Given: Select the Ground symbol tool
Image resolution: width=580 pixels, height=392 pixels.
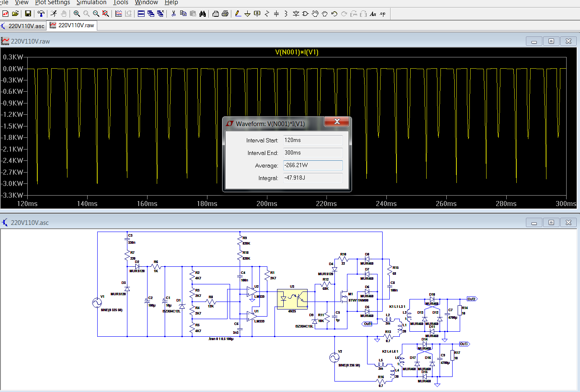Looking at the screenshot, I should tap(248, 14).
